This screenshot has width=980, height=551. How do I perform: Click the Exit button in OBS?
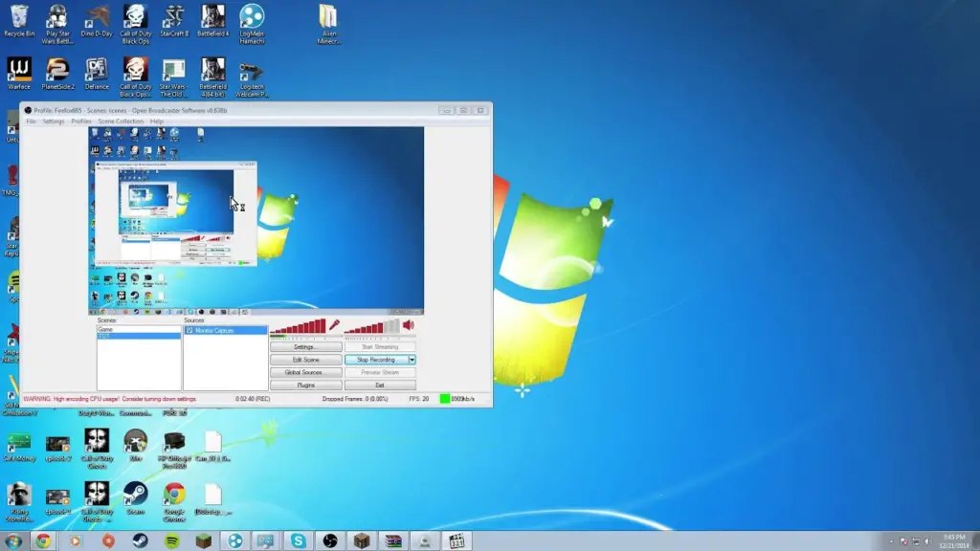point(380,386)
